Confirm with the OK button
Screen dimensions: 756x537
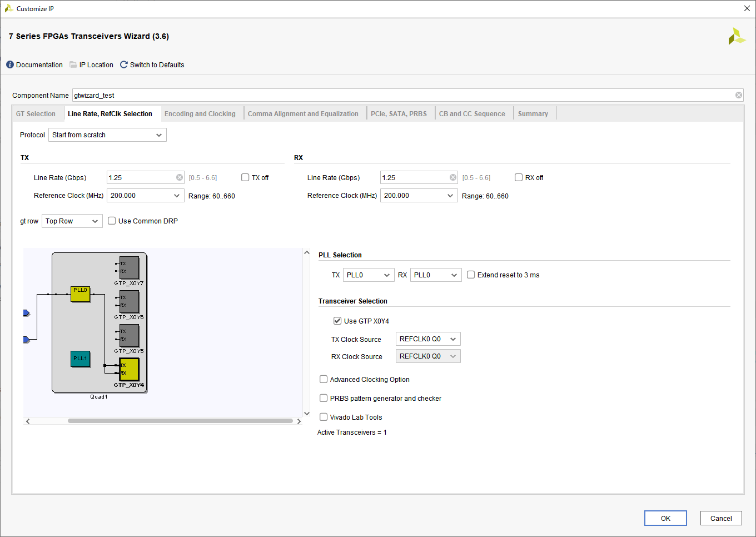(665, 518)
